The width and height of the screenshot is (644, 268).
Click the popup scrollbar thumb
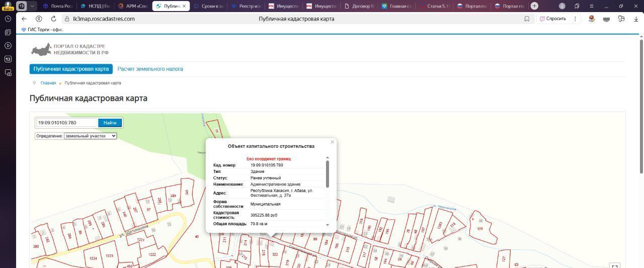coord(328,174)
